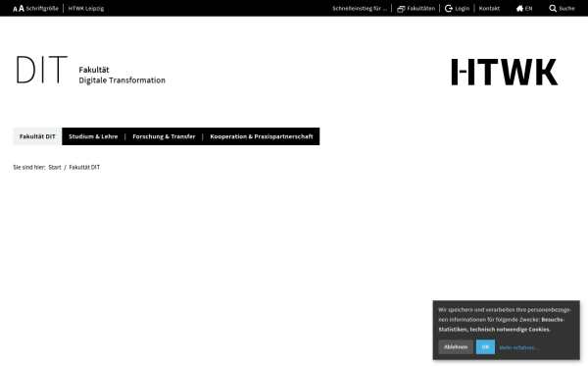The image size is (588, 368).
Task: Expand the Schnelleinstieg für... dropdown
Action: [x=360, y=8]
